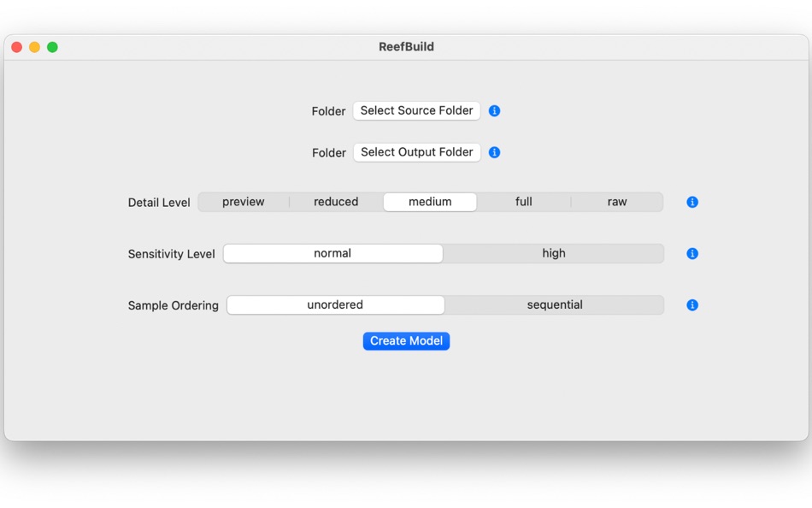Select unordered in the Sample Ordering control
Viewport: 812px width, 508px height.
click(335, 304)
